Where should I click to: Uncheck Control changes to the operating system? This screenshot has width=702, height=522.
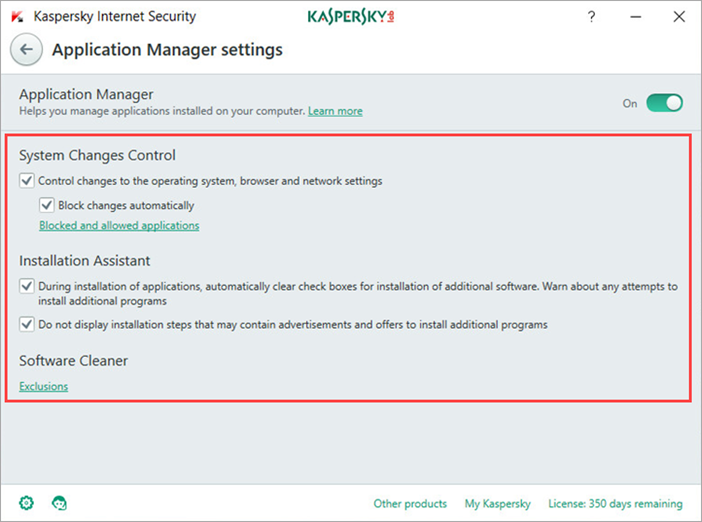[26, 181]
